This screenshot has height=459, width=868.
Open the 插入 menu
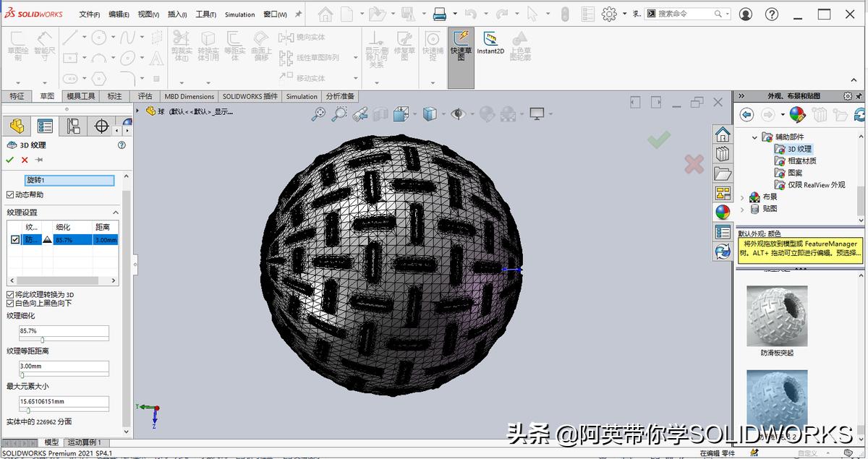177,14
